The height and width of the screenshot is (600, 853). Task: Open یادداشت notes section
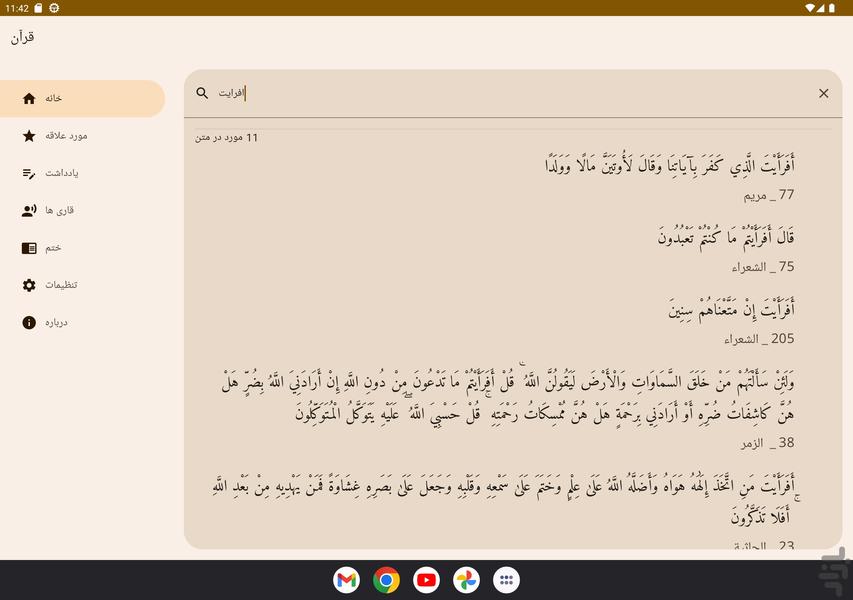(82, 173)
